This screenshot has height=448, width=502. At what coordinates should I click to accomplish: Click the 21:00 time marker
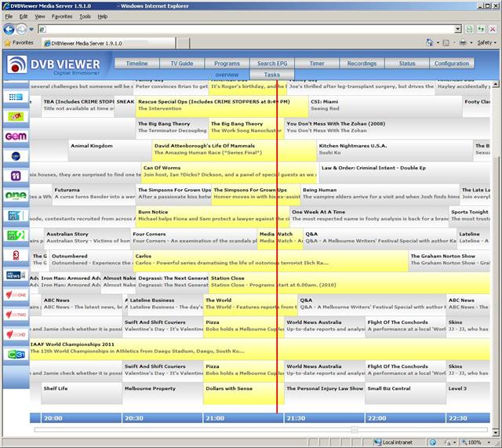coord(215,418)
